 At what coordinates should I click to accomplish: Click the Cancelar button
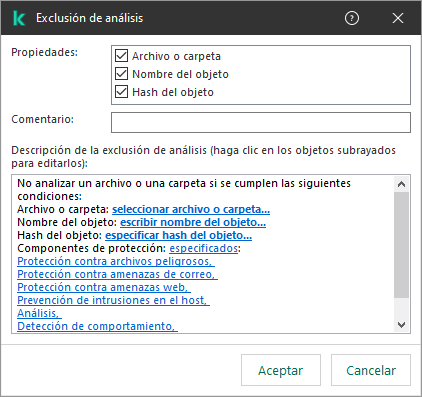coord(371,370)
